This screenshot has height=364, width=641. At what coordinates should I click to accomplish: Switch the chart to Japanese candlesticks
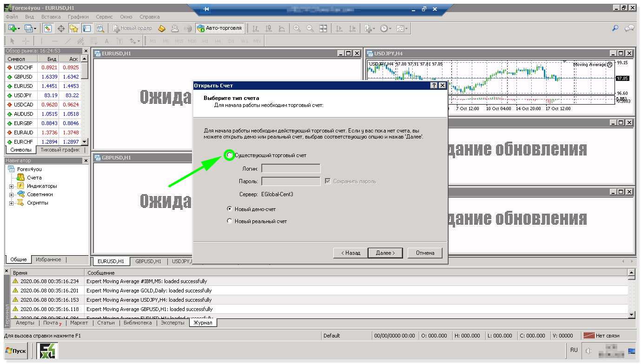268,28
